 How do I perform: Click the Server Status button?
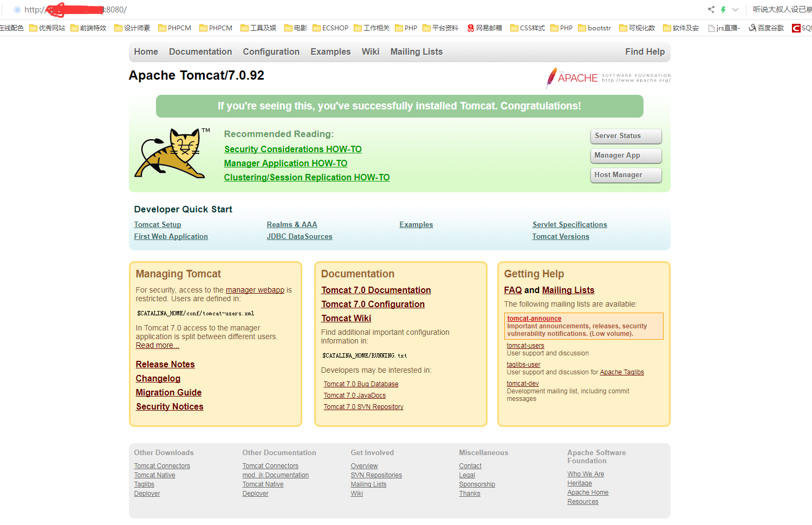(626, 136)
